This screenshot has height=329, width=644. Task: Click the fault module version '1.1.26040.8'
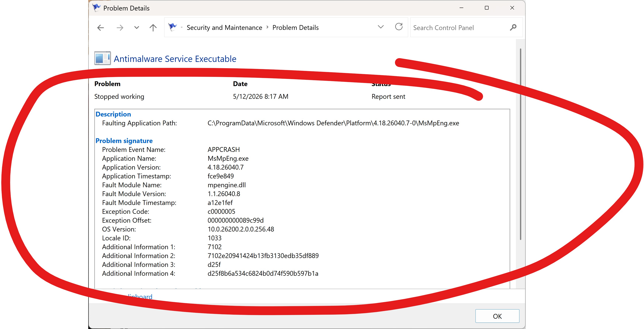224,194
